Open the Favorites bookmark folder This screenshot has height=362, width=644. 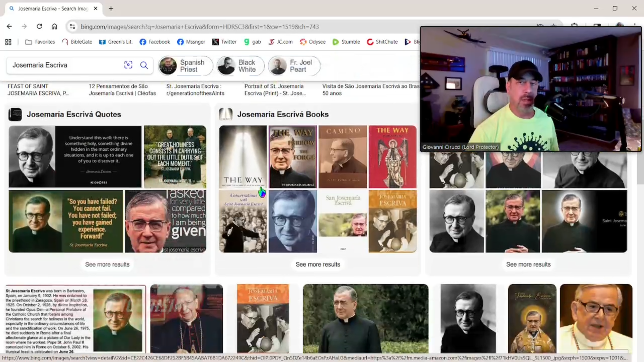(40, 42)
